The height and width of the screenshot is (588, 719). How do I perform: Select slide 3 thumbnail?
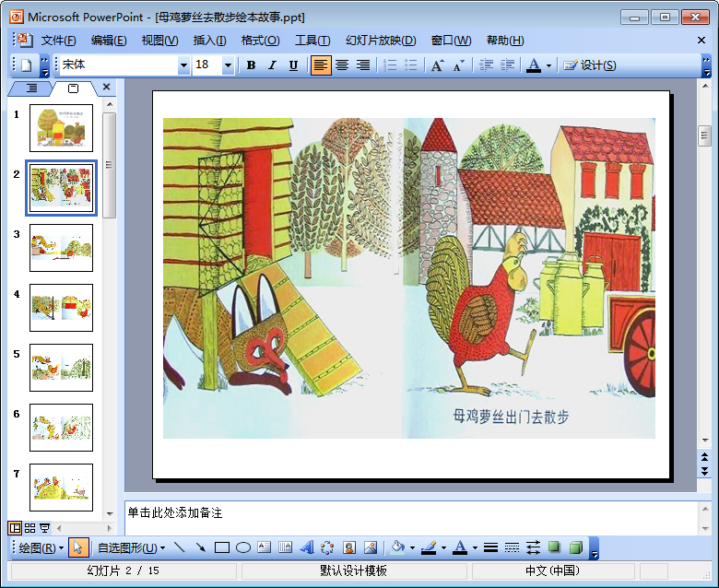tap(61, 248)
